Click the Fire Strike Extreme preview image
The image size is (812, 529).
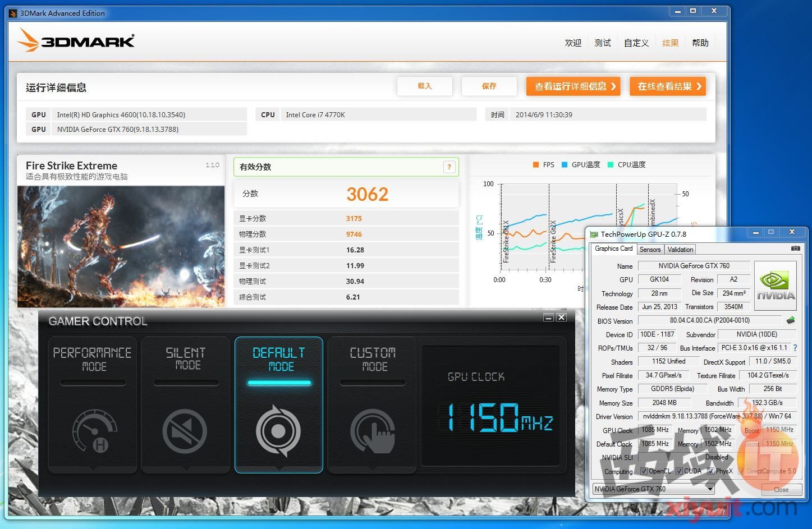point(121,246)
